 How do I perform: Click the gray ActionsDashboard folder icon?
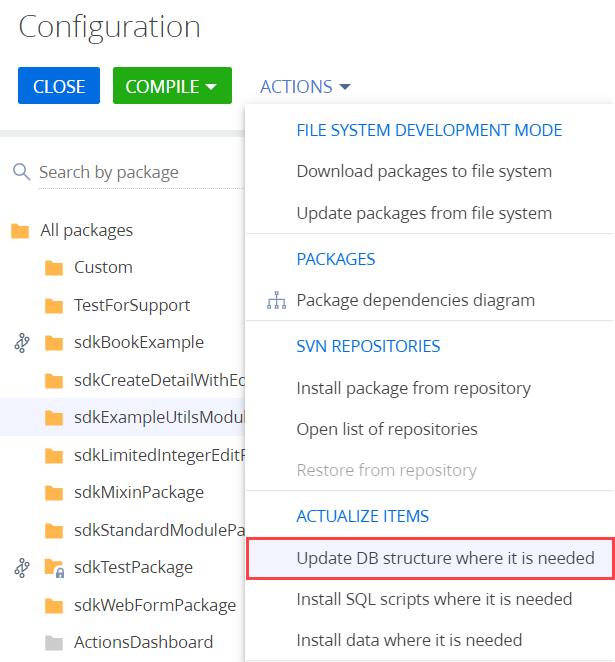point(54,643)
